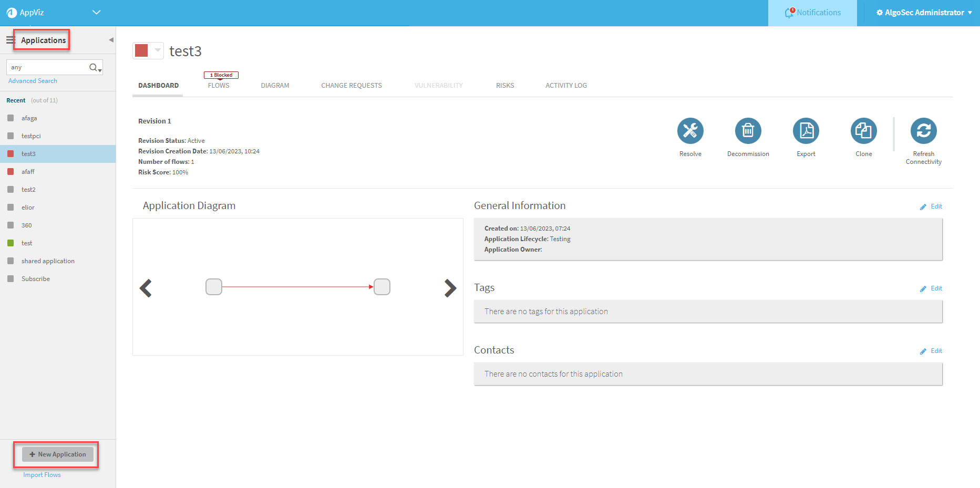Click the Resolve wrench icon
Screen dimensions: 980x488
point(690,131)
